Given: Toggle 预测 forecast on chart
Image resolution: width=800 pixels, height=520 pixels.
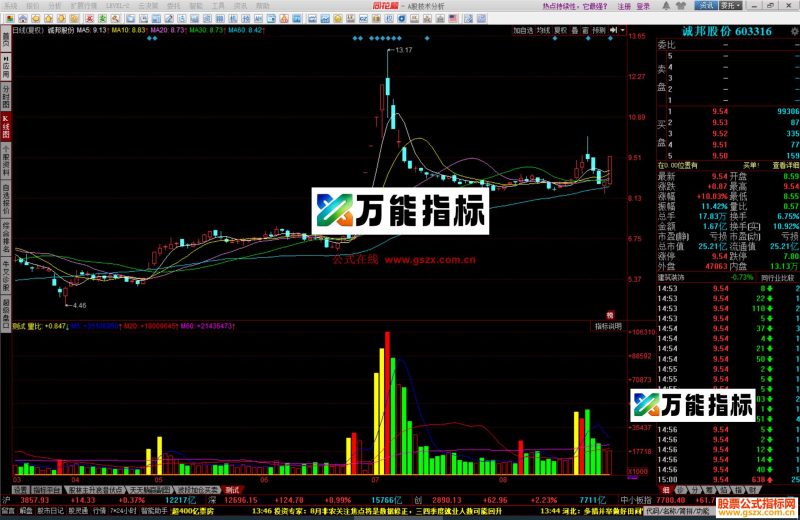Looking at the screenshot, I should point(599,31).
